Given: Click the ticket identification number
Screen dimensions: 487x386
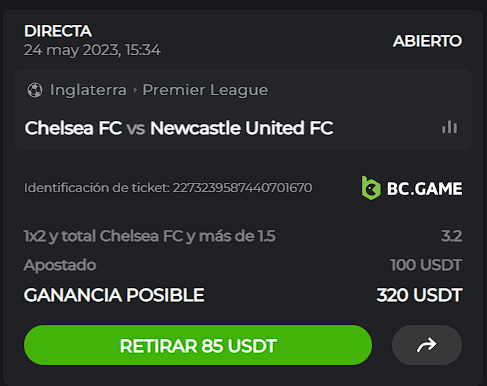Looking at the screenshot, I should (x=242, y=188).
